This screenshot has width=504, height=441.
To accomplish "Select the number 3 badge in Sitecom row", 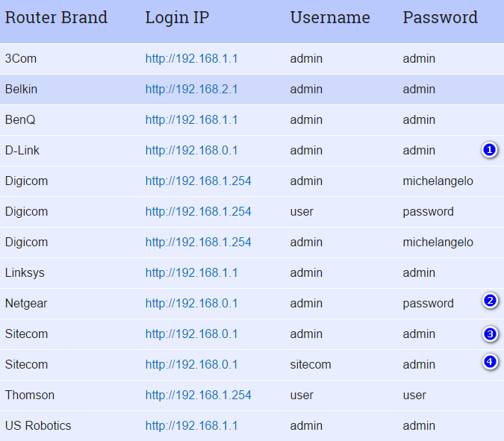I will (490, 334).
